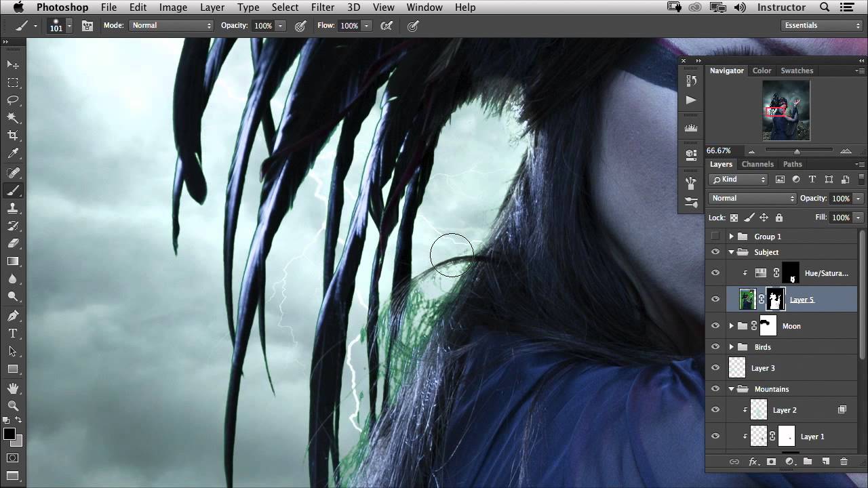Switch to the Paths tab
This screenshot has height=488, width=868.
click(793, 164)
